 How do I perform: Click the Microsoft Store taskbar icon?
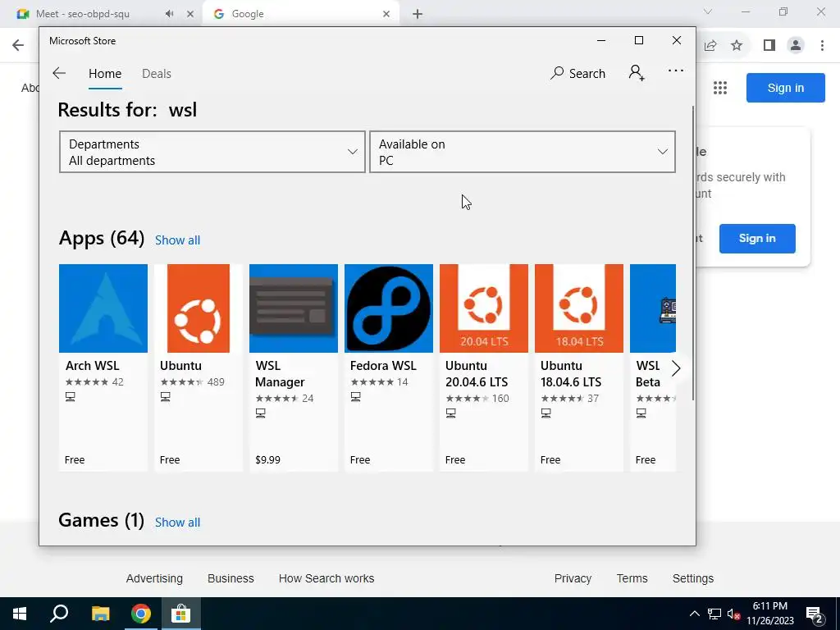pyautogui.click(x=181, y=614)
